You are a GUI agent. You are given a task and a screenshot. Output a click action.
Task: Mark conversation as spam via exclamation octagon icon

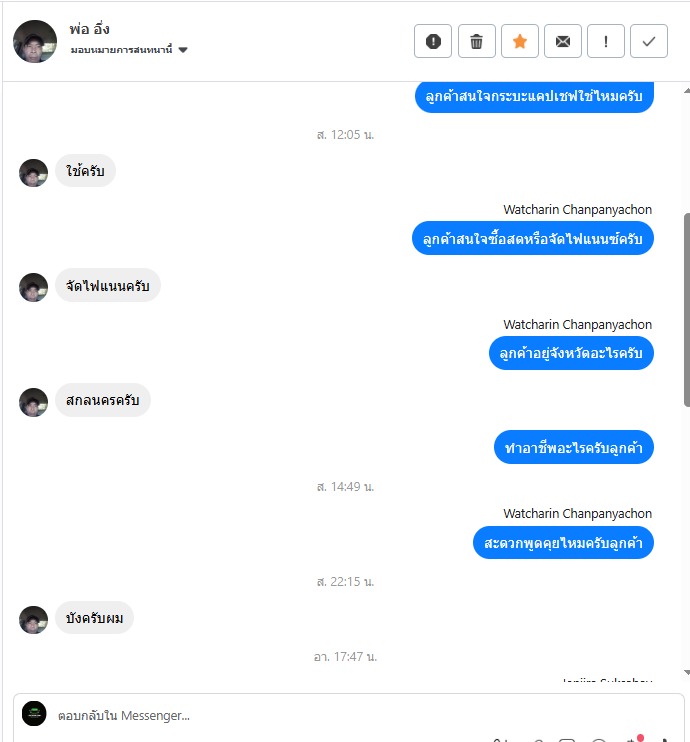tap(433, 41)
